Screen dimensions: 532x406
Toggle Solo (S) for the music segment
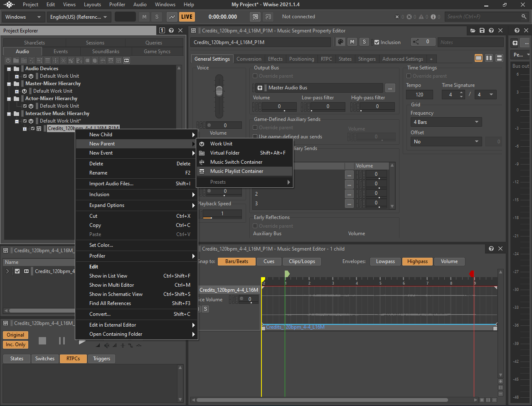[x=364, y=42]
